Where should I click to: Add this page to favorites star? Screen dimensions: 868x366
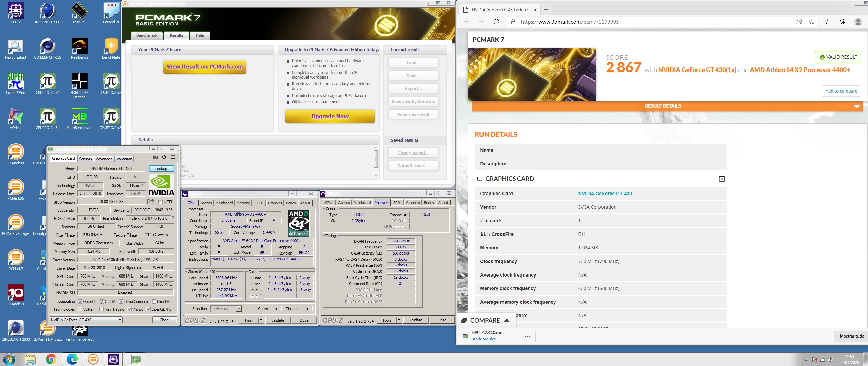(811, 22)
